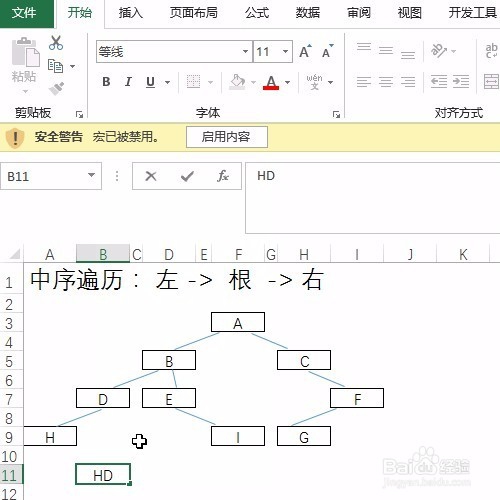Open orientation dropdown arrow
Viewport: 500px width, 500px height.
(453, 51)
